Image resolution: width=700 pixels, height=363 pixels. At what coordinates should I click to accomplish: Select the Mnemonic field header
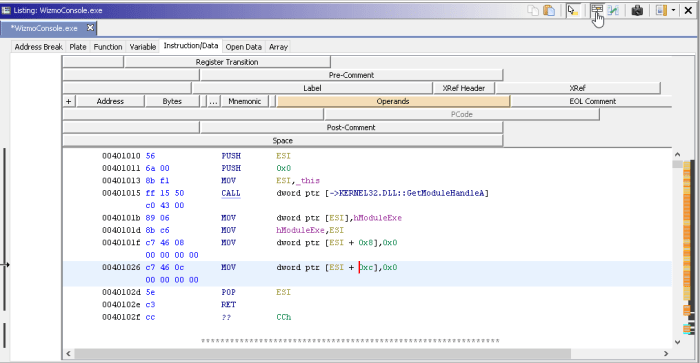[x=244, y=101]
